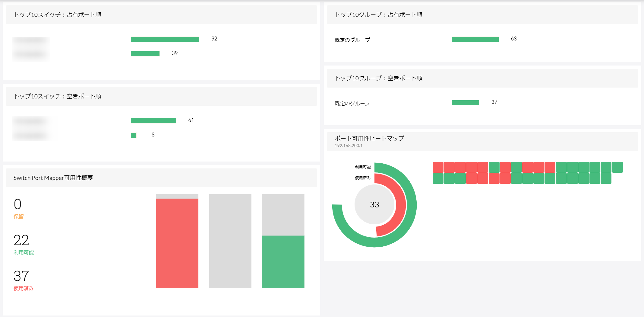The width and height of the screenshot is (644, 317).
Task: Click the group occupied-ports bar showing 63
Action: pos(475,39)
